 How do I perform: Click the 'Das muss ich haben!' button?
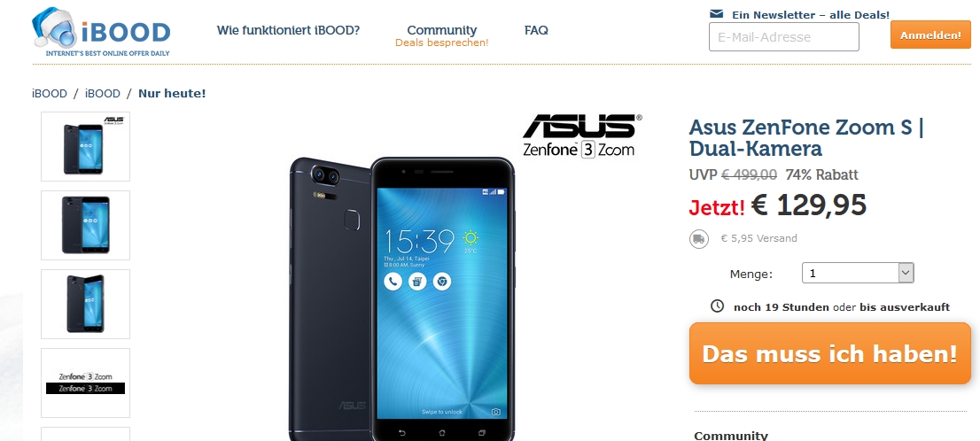click(830, 353)
